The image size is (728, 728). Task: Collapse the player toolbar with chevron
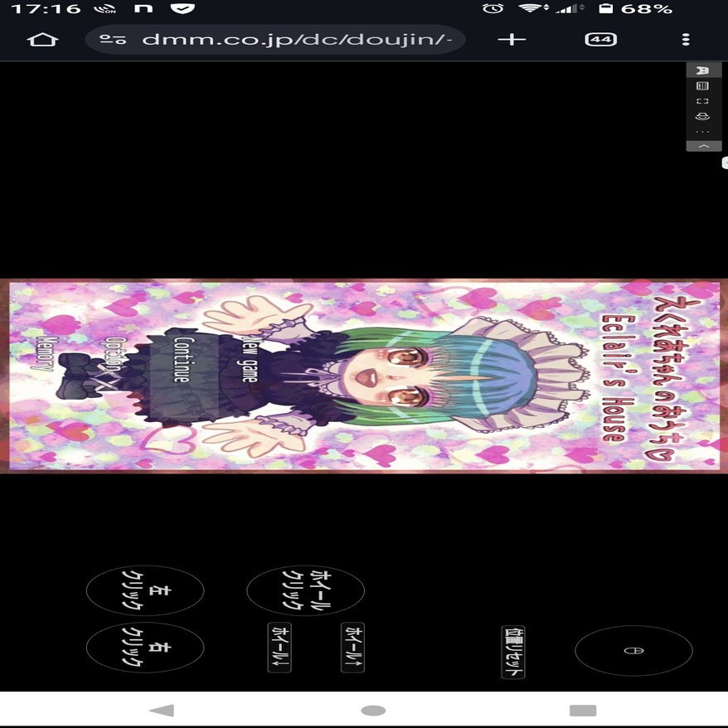coord(704,146)
